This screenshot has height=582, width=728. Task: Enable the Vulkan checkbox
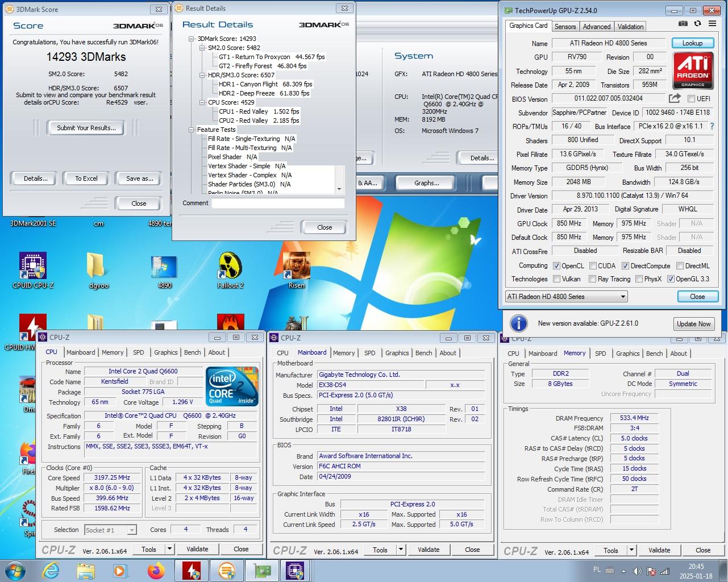(x=557, y=279)
